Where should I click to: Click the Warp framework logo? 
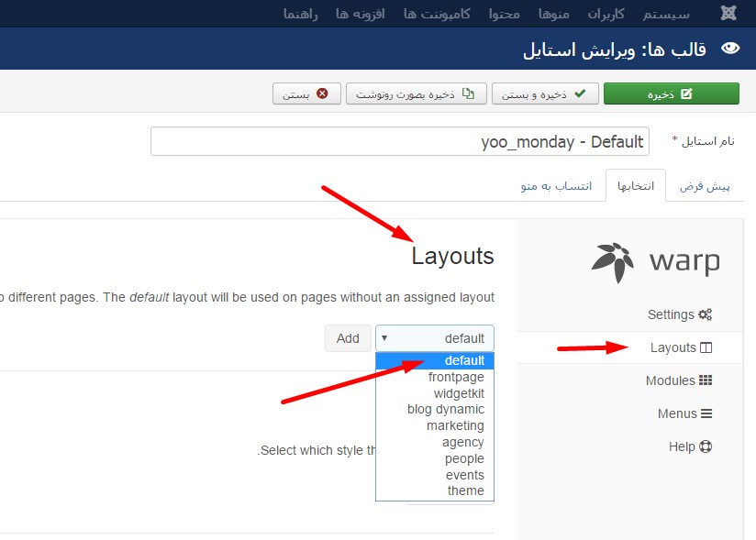point(656,261)
